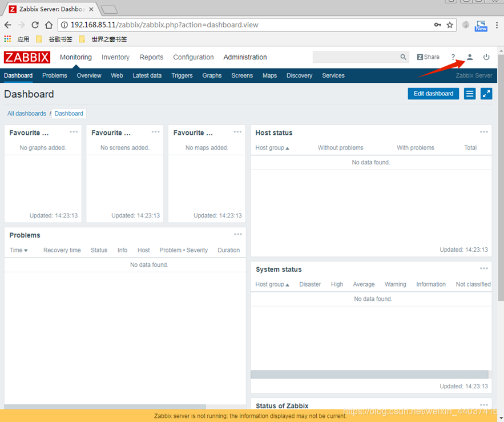Click the sign out power icon
The image size is (504, 422).
pyautogui.click(x=486, y=57)
